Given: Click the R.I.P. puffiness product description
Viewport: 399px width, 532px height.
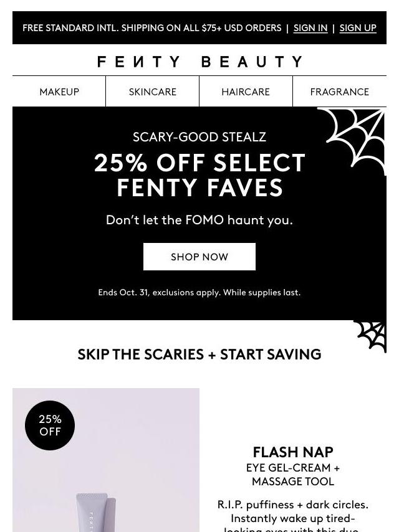Looking at the screenshot, I should pos(293,515).
